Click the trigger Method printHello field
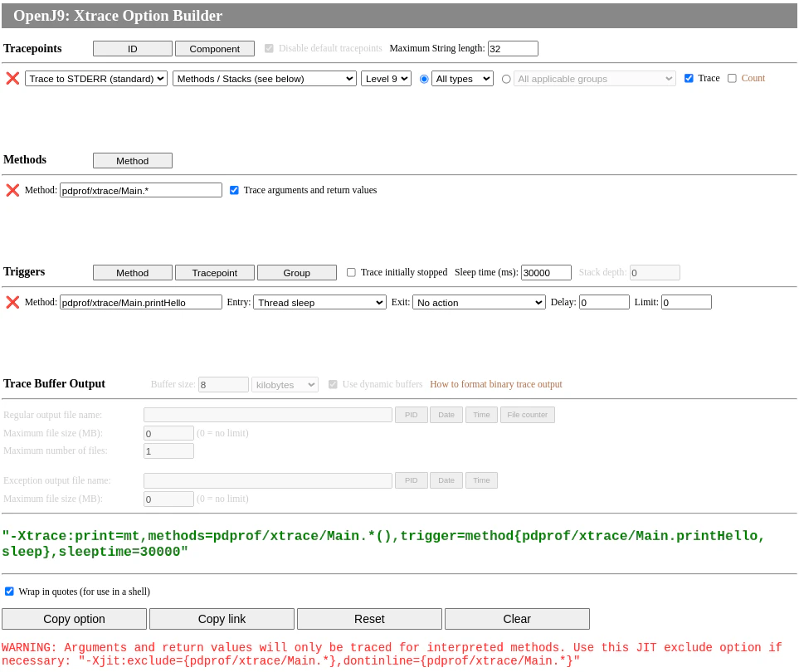The width and height of the screenshot is (799, 672). click(141, 303)
